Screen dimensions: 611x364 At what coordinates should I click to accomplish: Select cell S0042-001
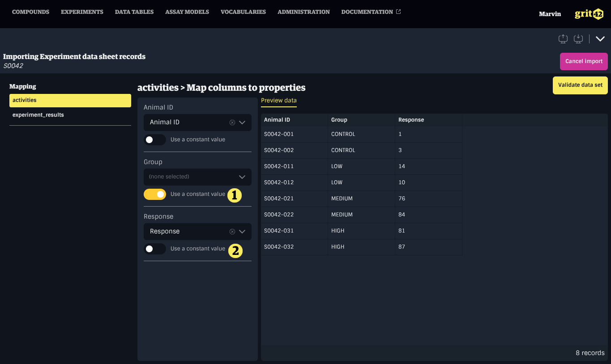[x=295, y=134]
